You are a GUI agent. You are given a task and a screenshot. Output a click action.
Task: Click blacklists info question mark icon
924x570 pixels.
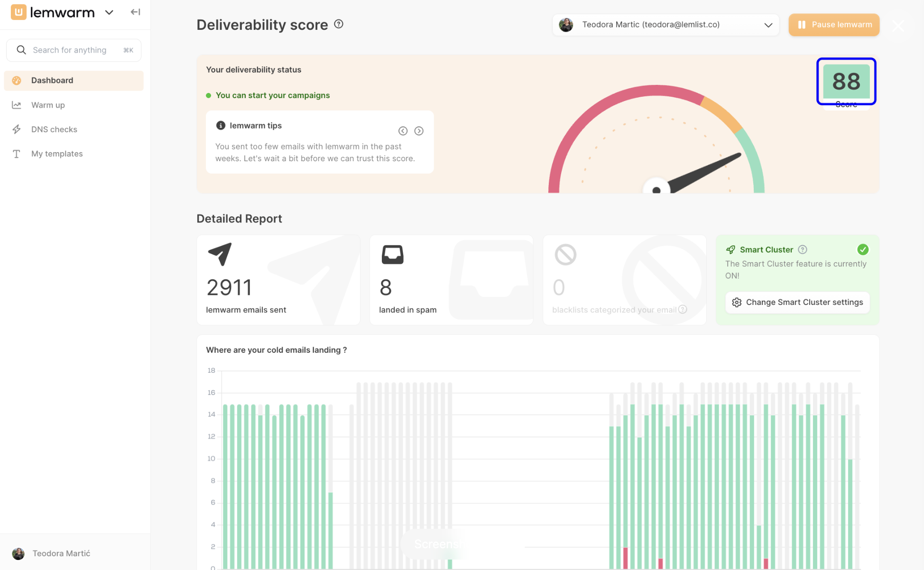683,309
